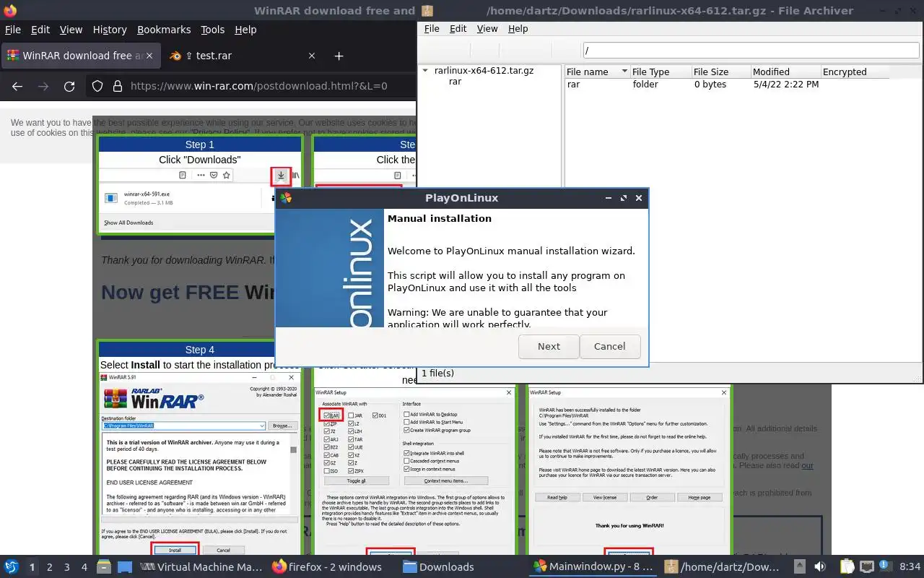Viewport: 924px width, 578px height.
Task: Click the 8:34 clock
Action: pos(910,567)
